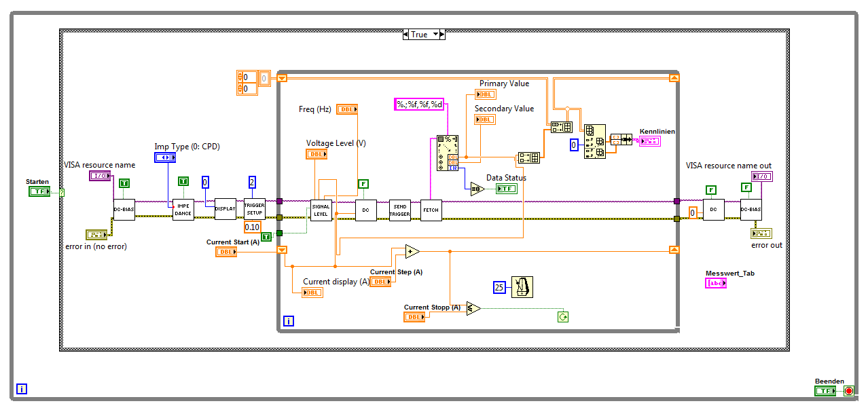
Task: Click True constant beside 0.10 value
Action: [x=266, y=236]
